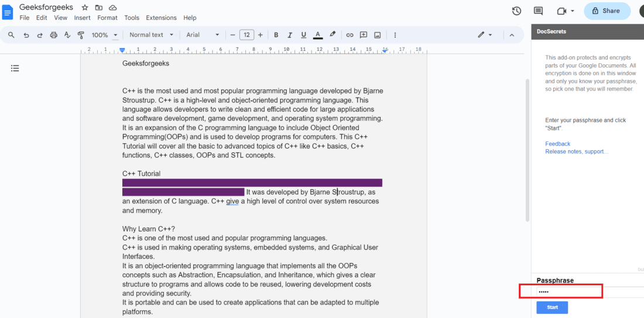Screen dimensions: 644x318
Task: Open the text color picker
Action: coord(317,35)
